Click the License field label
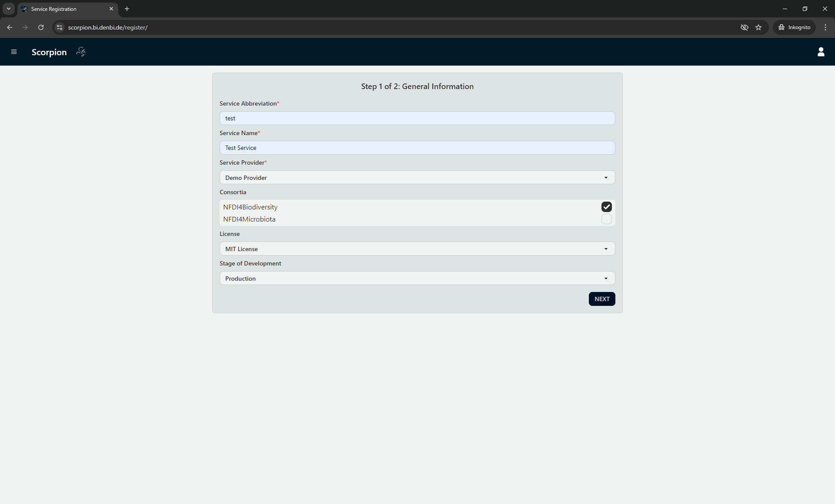835x504 pixels. 230,234
